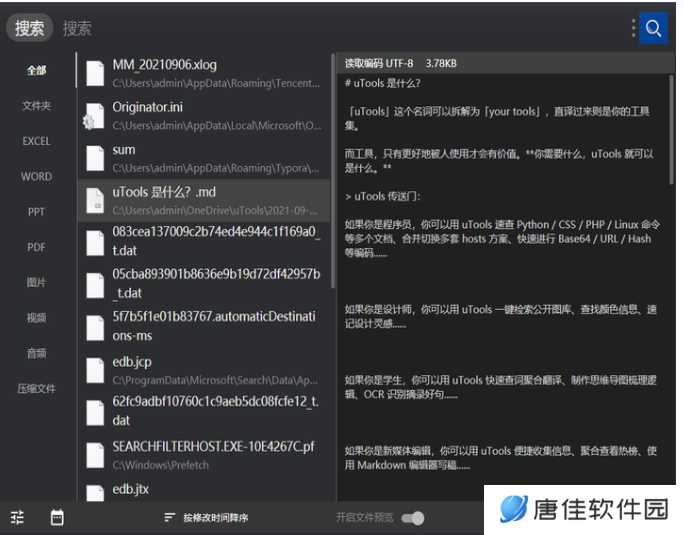The height and width of the screenshot is (535, 684).
Task: Click the C:\ProgramData\Microsoft\Search path
Action: click(x=215, y=381)
